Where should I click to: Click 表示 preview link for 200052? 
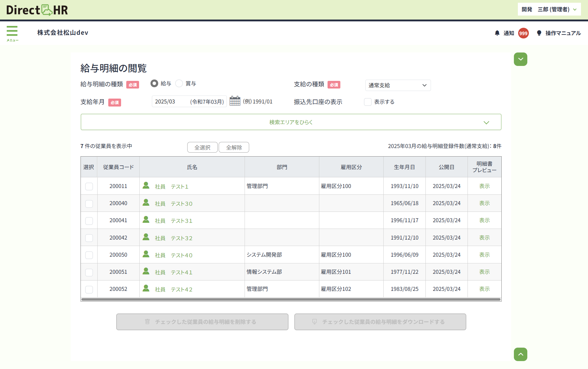[x=484, y=289]
